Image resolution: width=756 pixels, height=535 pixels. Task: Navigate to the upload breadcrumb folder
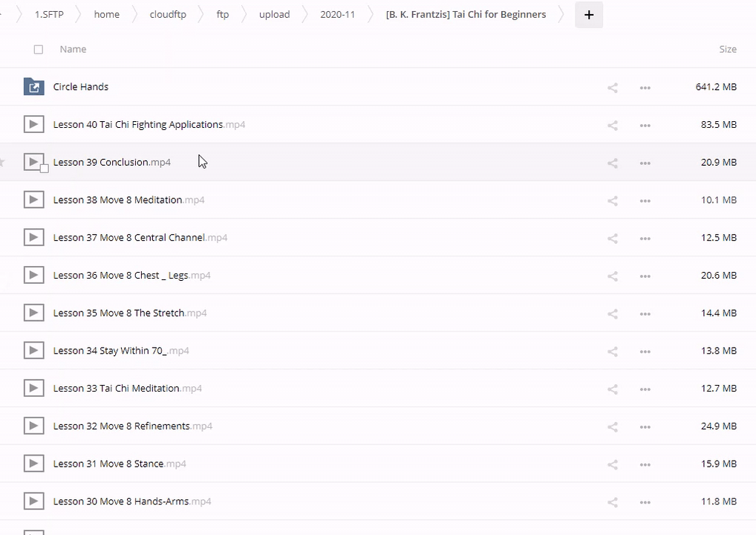pos(274,15)
